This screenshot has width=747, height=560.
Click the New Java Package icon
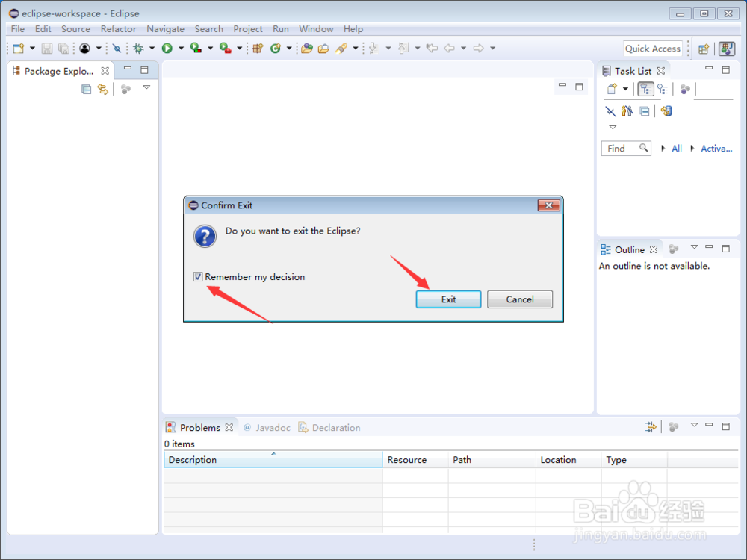(258, 48)
